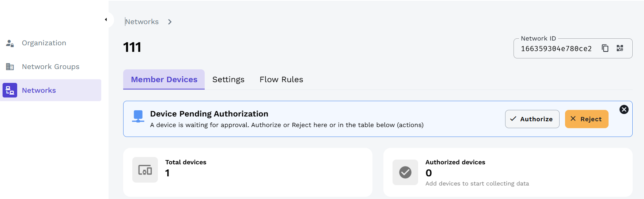The height and width of the screenshot is (199, 644).
Task: Open Organization in the sidebar
Action: (x=44, y=43)
